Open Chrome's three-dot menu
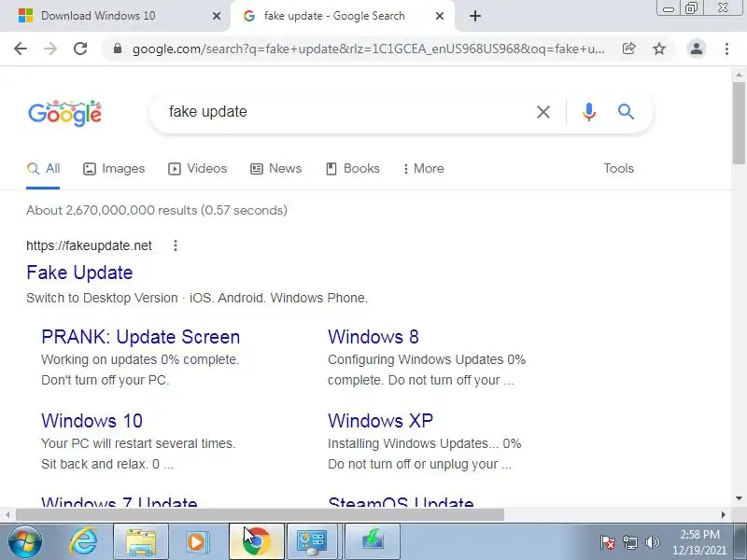The height and width of the screenshot is (560, 747). 726,49
